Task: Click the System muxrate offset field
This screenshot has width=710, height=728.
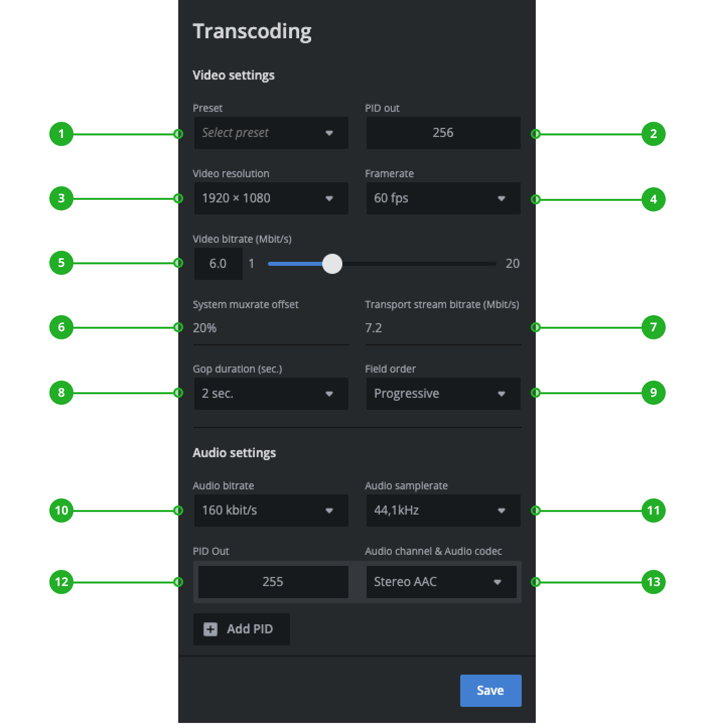Action: pyautogui.click(x=271, y=328)
